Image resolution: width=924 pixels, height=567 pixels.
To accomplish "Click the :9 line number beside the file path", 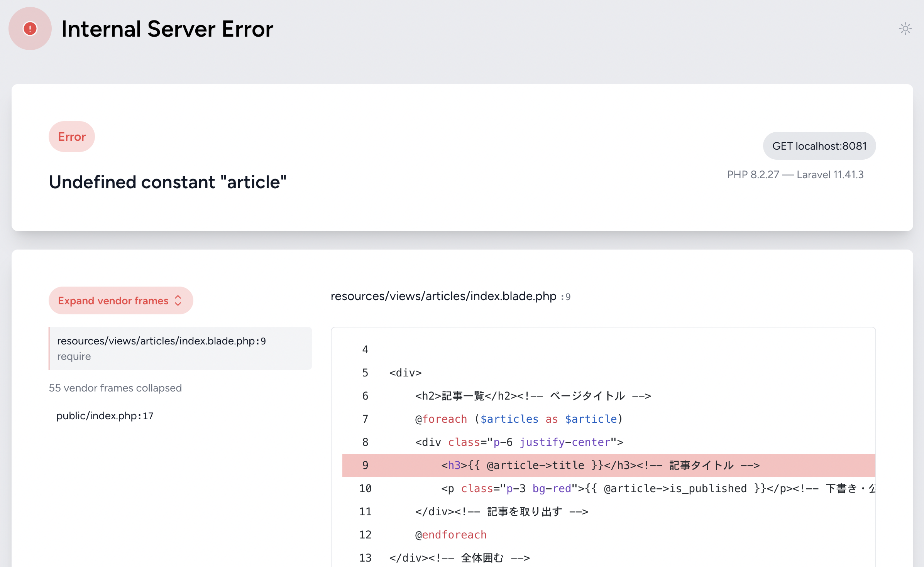I will tap(566, 297).
